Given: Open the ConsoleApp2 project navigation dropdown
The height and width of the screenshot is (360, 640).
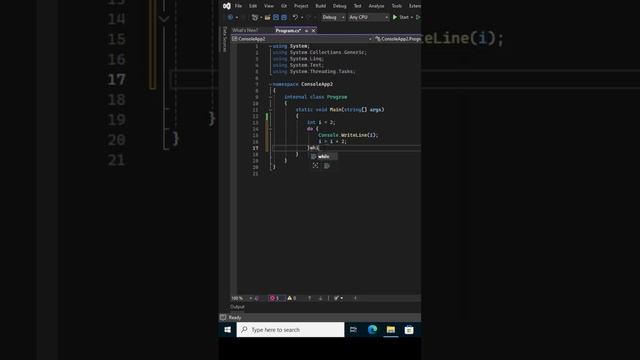Looking at the screenshot, I should coord(302,39).
